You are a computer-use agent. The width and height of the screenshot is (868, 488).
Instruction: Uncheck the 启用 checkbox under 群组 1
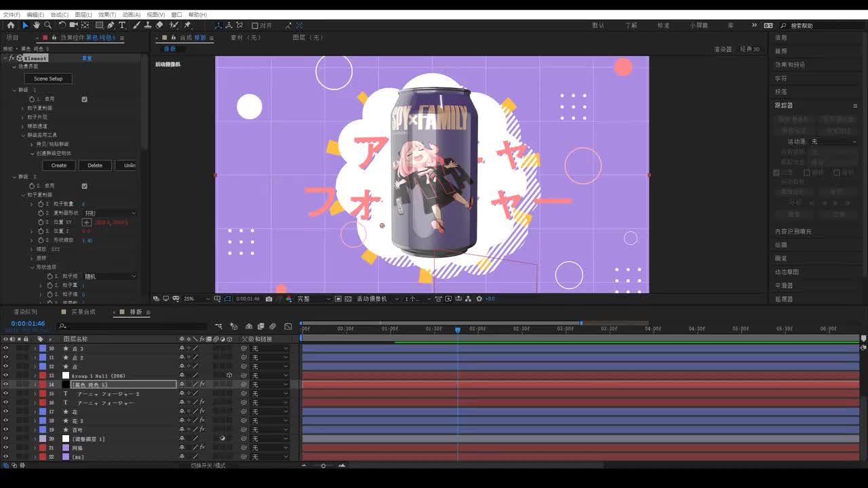tap(84, 99)
